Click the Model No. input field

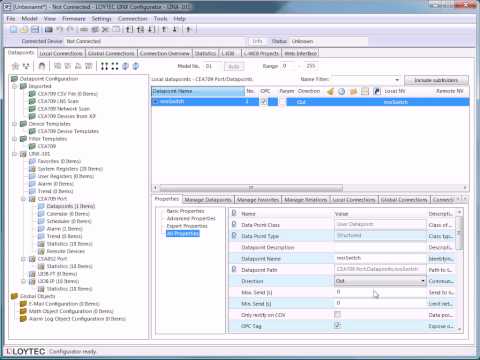point(212,66)
